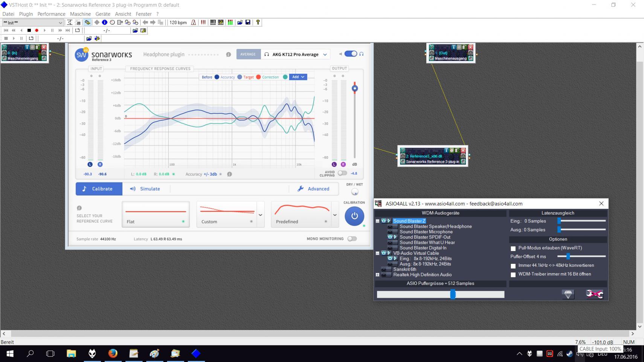Open taskbar search magnifier
Screen dimensions: 644x362
click(30, 353)
